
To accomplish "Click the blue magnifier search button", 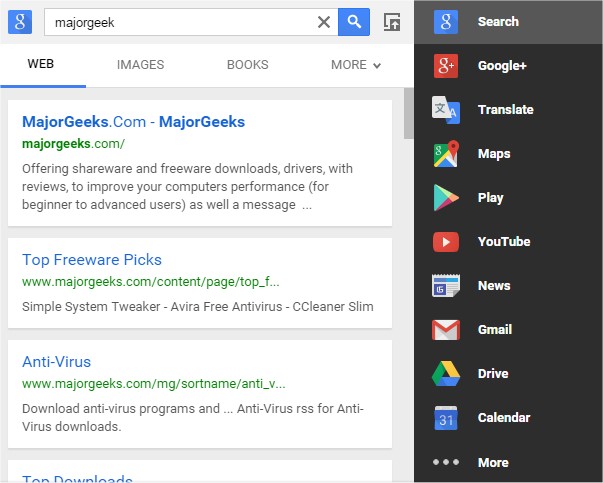I will point(354,22).
